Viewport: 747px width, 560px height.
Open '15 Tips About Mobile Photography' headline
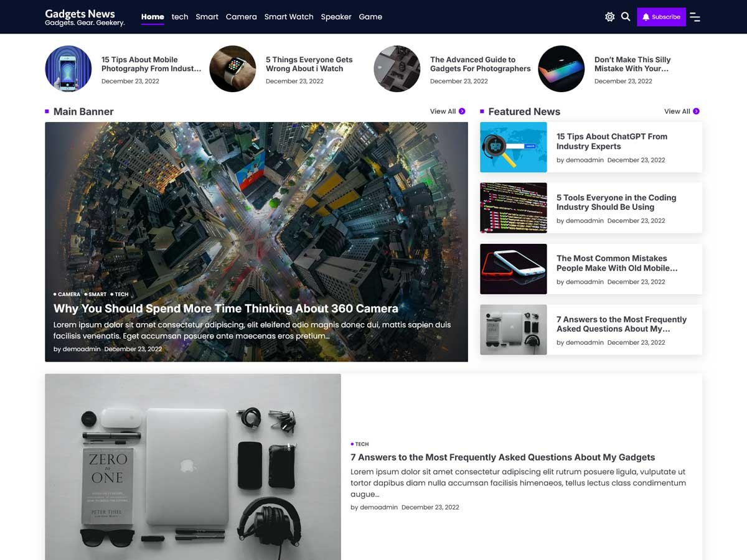(x=151, y=64)
